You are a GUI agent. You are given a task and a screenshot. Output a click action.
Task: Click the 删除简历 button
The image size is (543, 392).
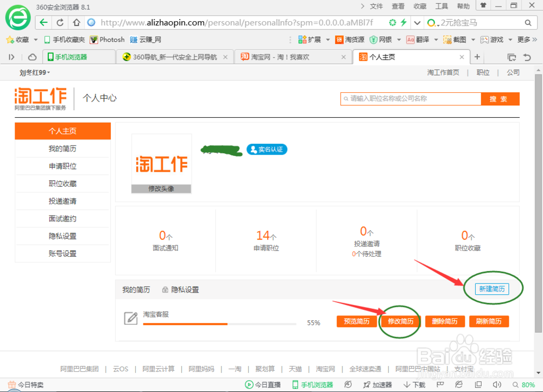(x=445, y=321)
